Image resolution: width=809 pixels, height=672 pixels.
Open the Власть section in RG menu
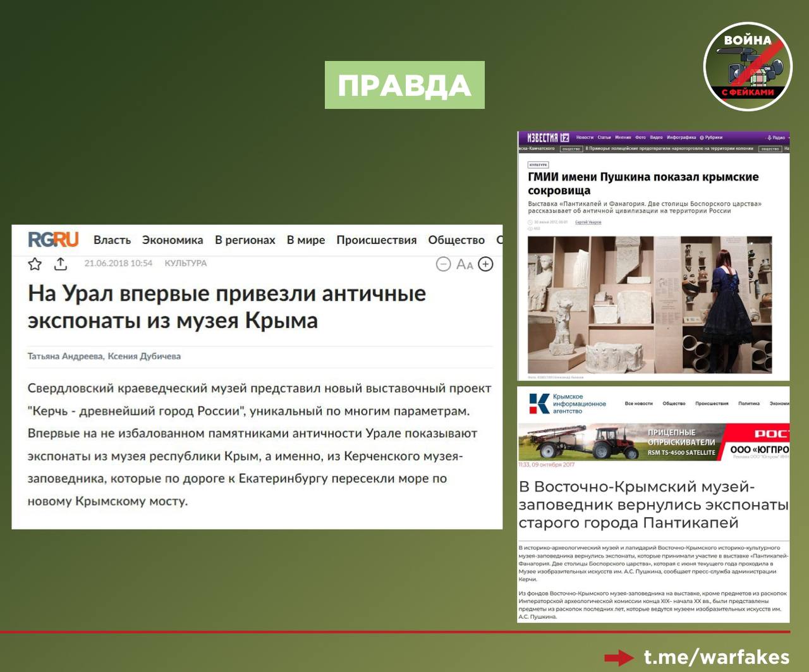coord(112,240)
